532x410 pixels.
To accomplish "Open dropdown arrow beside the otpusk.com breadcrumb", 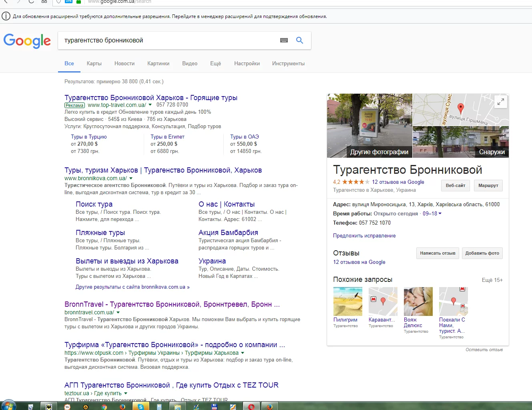I will tap(243, 353).
